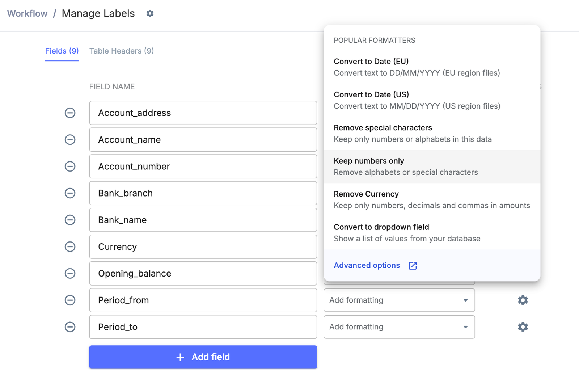Remove the Bank_name field
The height and width of the screenshot is (392, 579).
(x=70, y=220)
